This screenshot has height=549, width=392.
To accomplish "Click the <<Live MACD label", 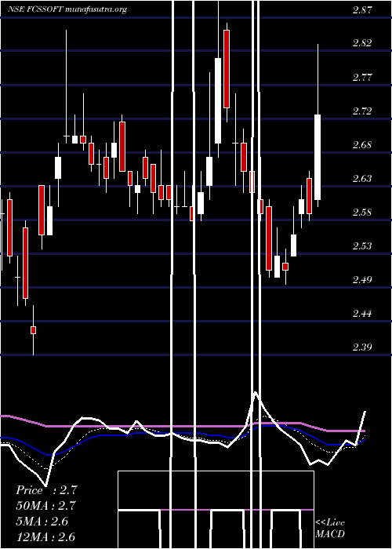I will (x=330, y=528).
